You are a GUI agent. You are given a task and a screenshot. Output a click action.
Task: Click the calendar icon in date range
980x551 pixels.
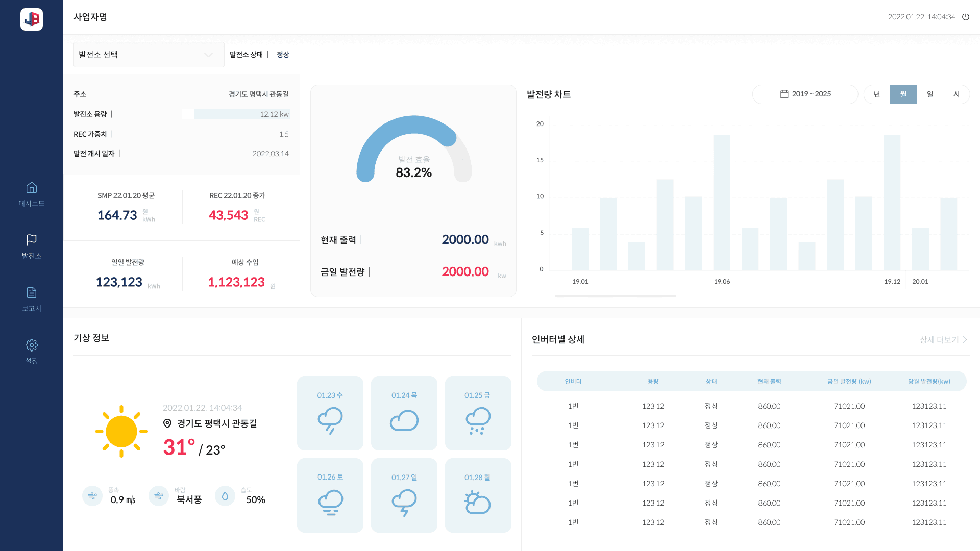click(x=785, y=94)
